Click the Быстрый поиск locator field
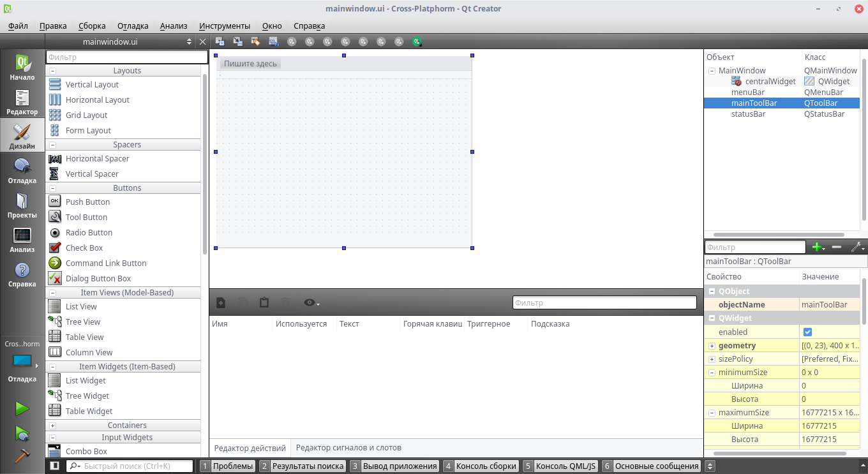The image size is (868, 474). 130,466
